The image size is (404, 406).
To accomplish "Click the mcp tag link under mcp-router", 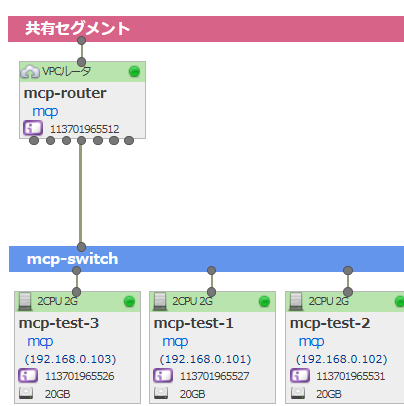I will (x=45, y=111).
